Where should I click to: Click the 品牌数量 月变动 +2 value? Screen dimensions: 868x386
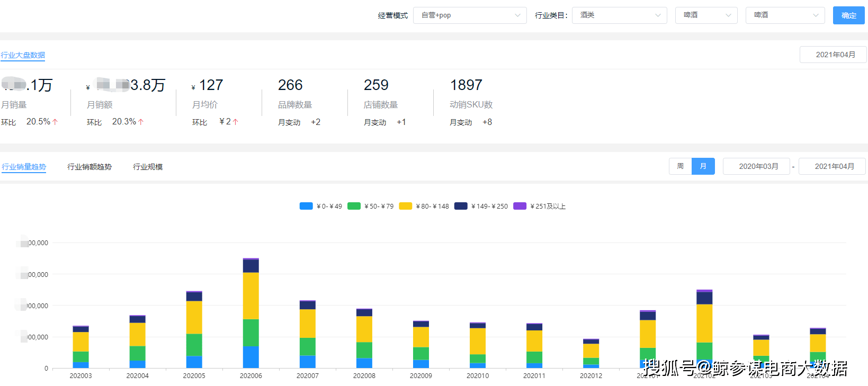click(x=316, y=122)
